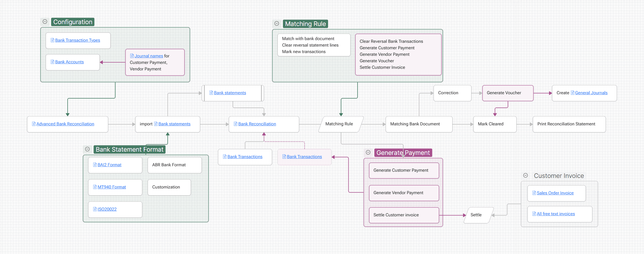Viewport: 644px width, 254px height.
Task: Collapse the Customer Invoice group
Action: (x=526, y=175)
